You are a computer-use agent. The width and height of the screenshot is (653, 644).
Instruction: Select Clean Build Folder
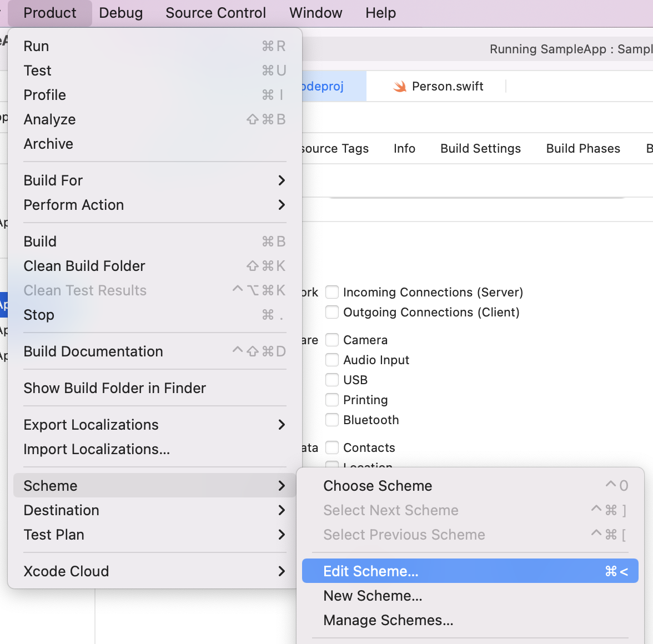tap(154, 266)
